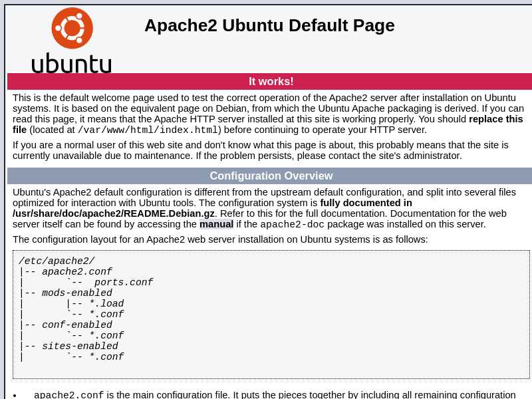Open the highlighted "manual" link
Screen dimensions: 532x399
(216, 224)
